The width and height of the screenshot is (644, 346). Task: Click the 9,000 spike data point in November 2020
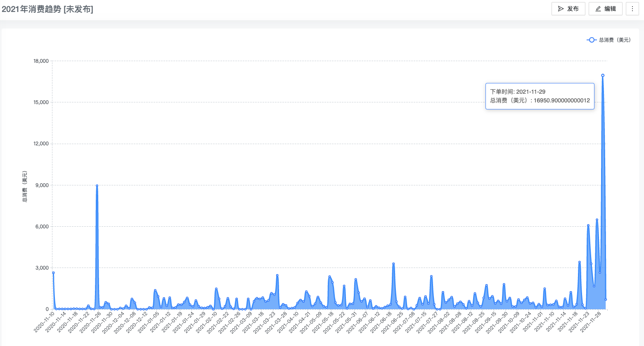coord(97,186)
